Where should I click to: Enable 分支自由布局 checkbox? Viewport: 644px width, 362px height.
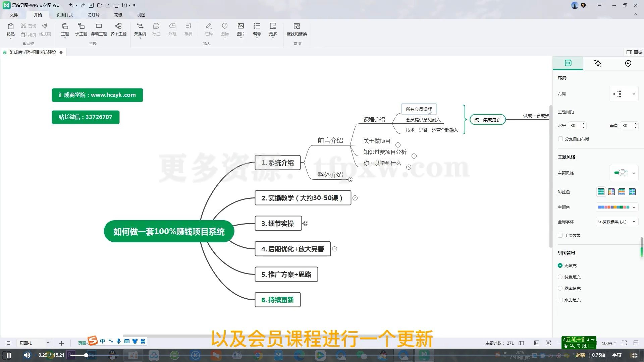coord(560,139)
